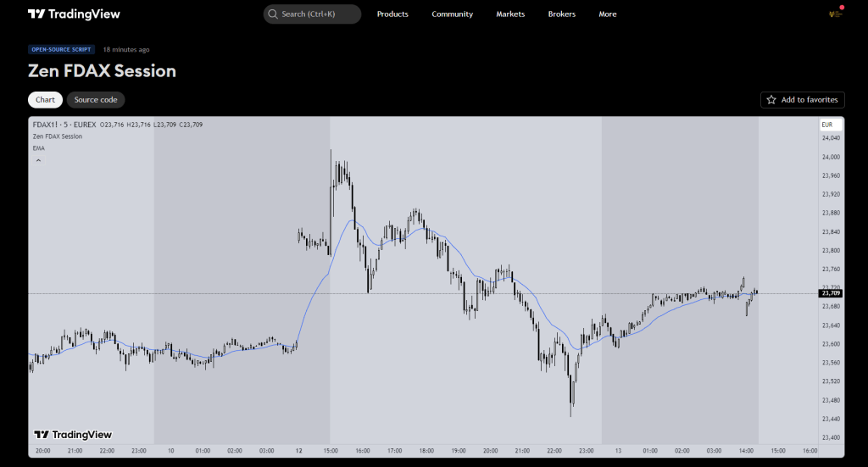Click the 23,880 price scale label
Viewport: 868px width, 467px height.
(x=831, y=213)
